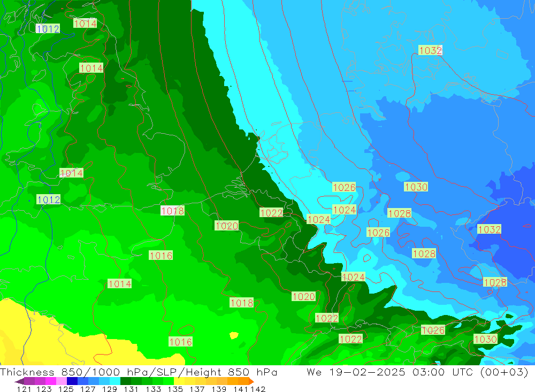535x392 pixels.
Task: Click the legend value 139
Action: [219, 389]
